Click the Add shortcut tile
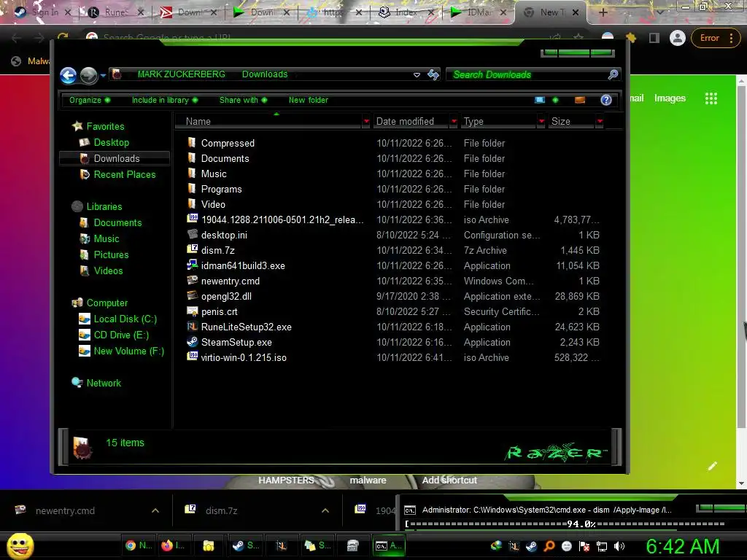747x560 pixels. [449, 480]
